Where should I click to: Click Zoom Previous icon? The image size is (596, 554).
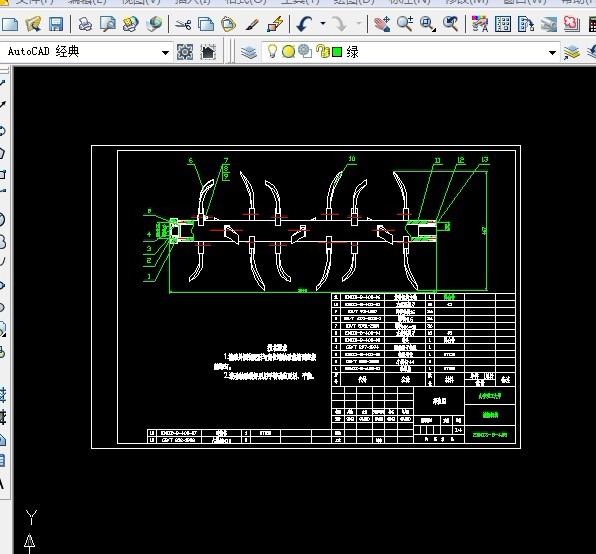point(450,24)
